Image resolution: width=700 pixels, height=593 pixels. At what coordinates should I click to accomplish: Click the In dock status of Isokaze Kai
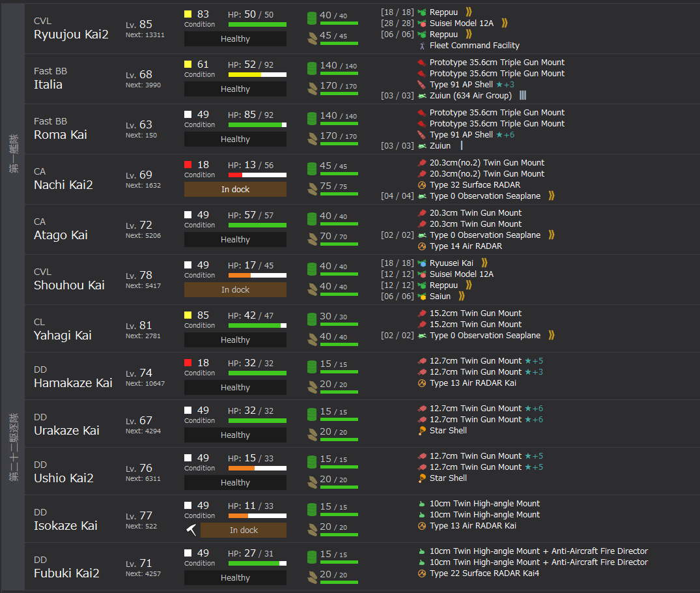244,530
